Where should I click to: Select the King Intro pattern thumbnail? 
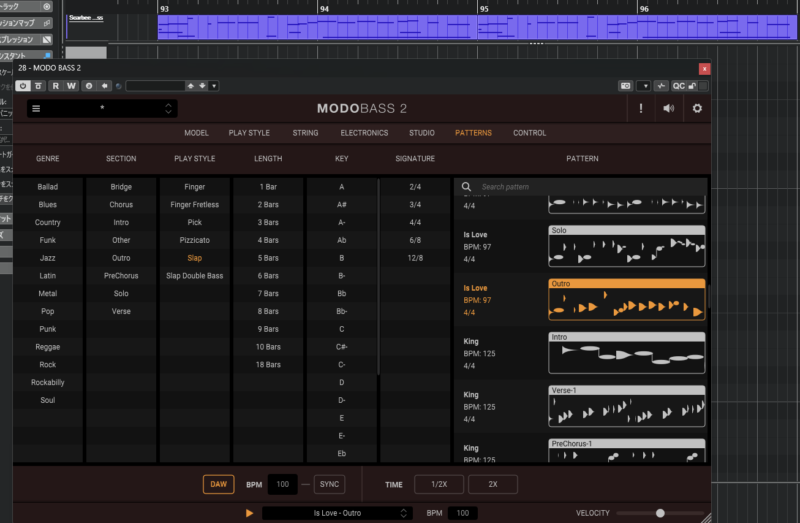[627, 353]
